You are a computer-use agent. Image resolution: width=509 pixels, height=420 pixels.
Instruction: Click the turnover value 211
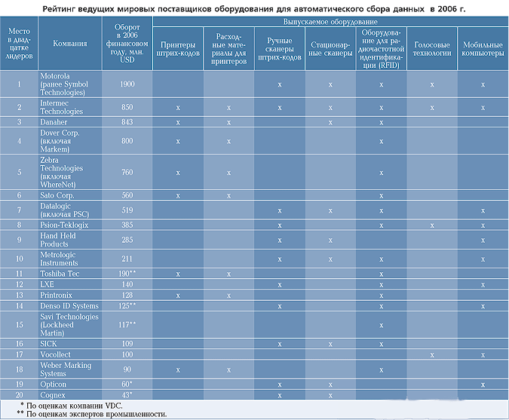(127, 259)
